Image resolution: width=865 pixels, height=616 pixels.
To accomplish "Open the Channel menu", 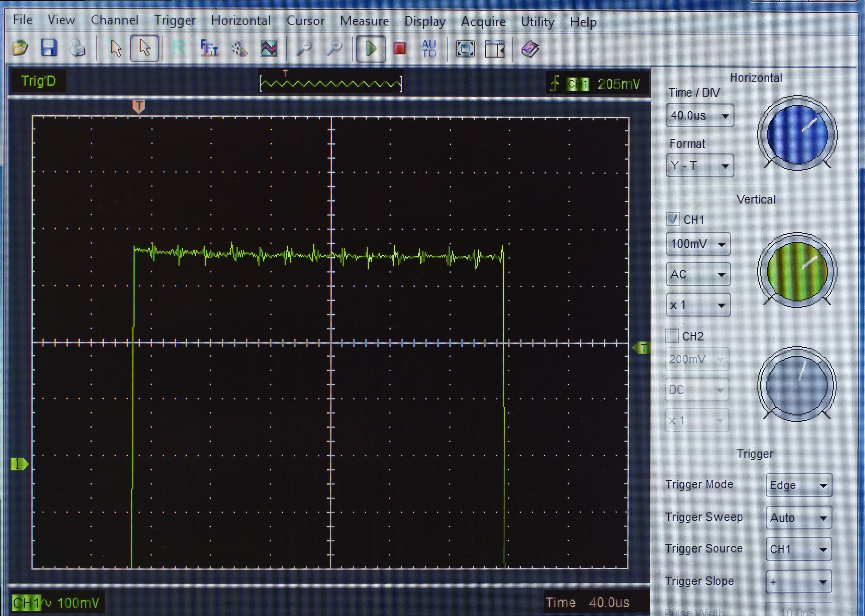I will 115,20.
